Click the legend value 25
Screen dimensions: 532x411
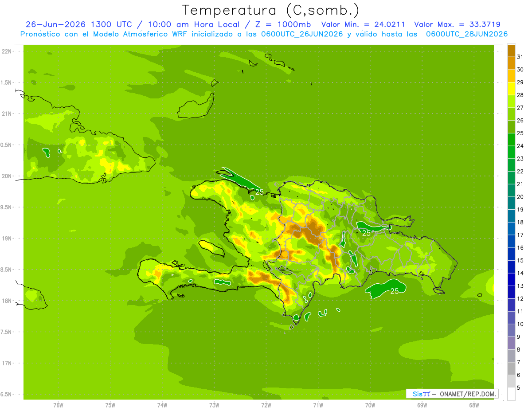coord(520,133)
